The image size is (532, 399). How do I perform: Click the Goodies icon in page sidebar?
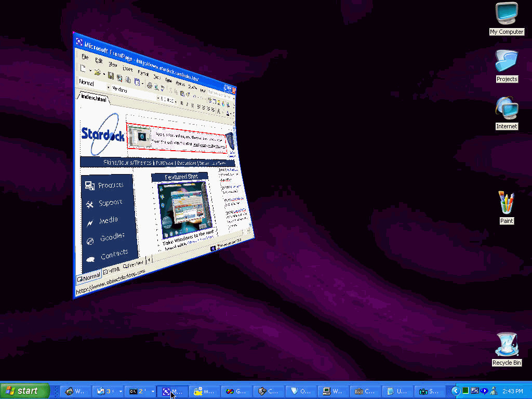coord(90,241)
